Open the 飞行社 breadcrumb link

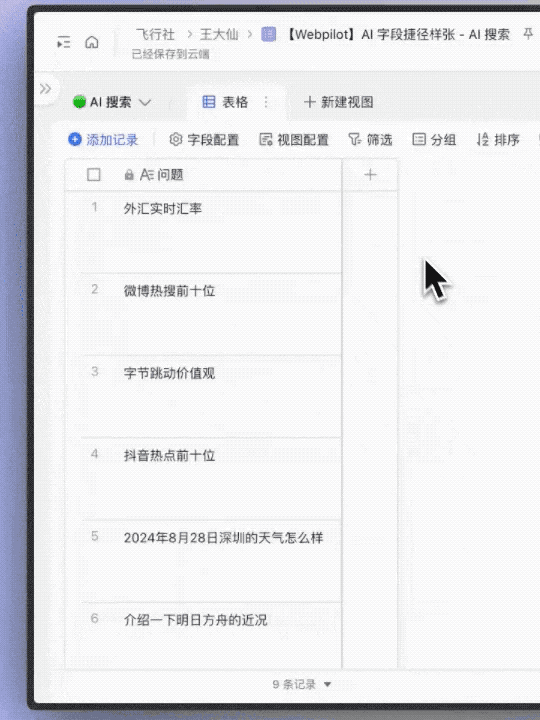(156, 35)
